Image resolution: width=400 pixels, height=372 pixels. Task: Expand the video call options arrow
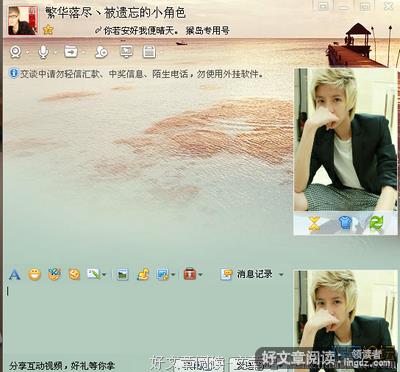click(x=27, y=53)
